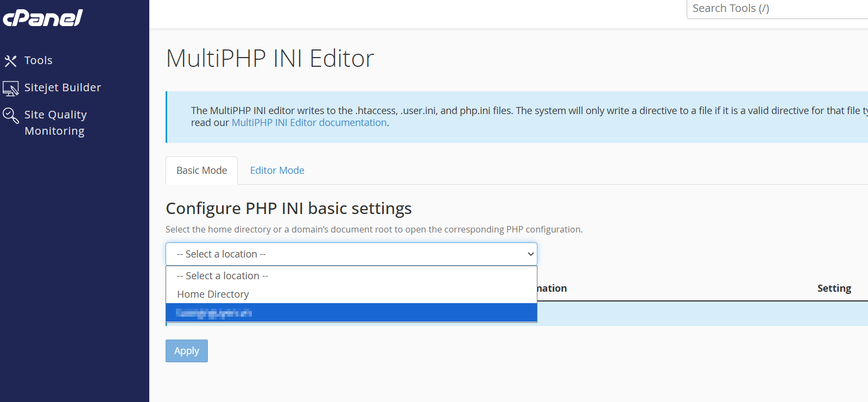Click the Apply button

pos(187,351)
